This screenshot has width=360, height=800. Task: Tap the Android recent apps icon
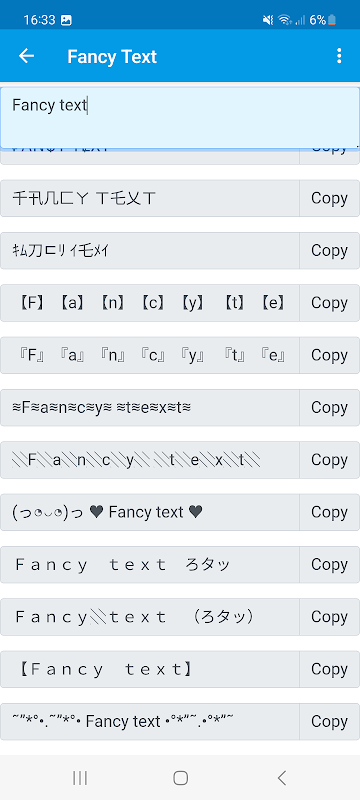80,778
